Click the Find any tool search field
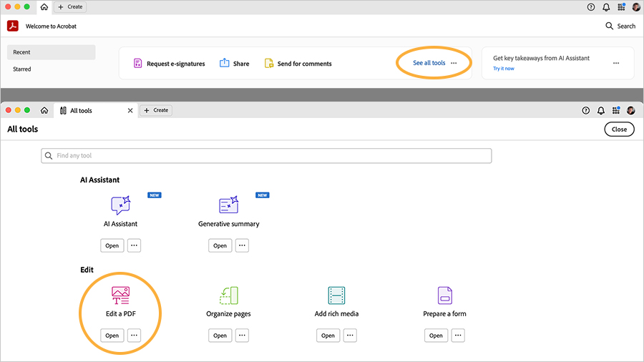 [266, 155]
